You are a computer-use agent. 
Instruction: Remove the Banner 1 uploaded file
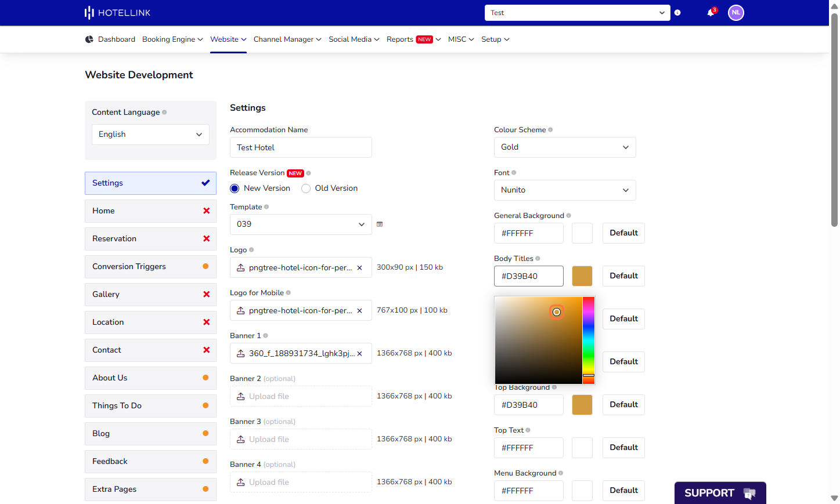[359, 354]
